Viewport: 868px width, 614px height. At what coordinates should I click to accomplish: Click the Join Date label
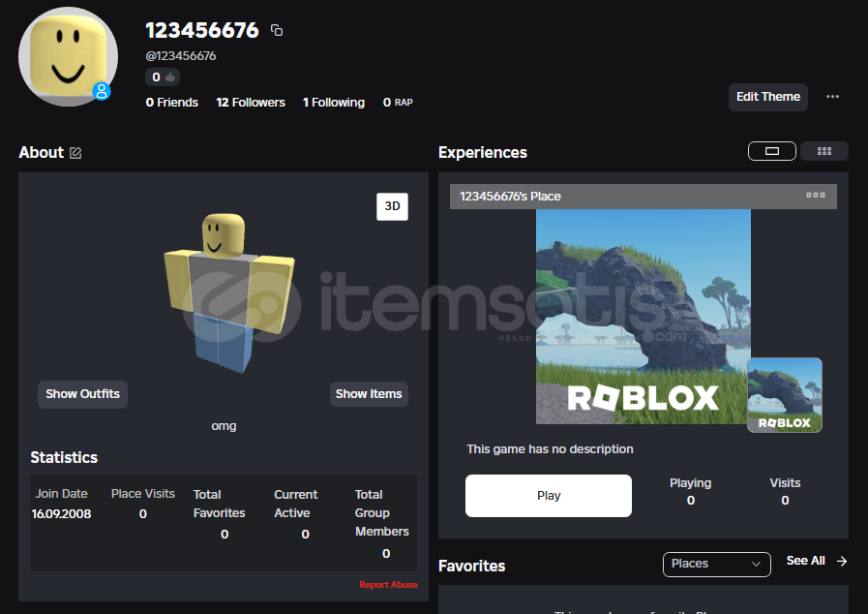click(62, 494)
